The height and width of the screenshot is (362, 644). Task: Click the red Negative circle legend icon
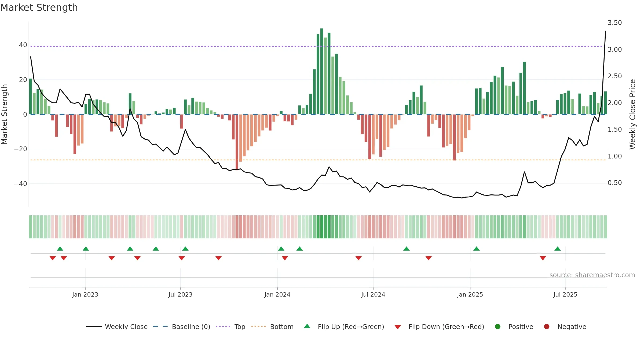click(x=547, y=327)
